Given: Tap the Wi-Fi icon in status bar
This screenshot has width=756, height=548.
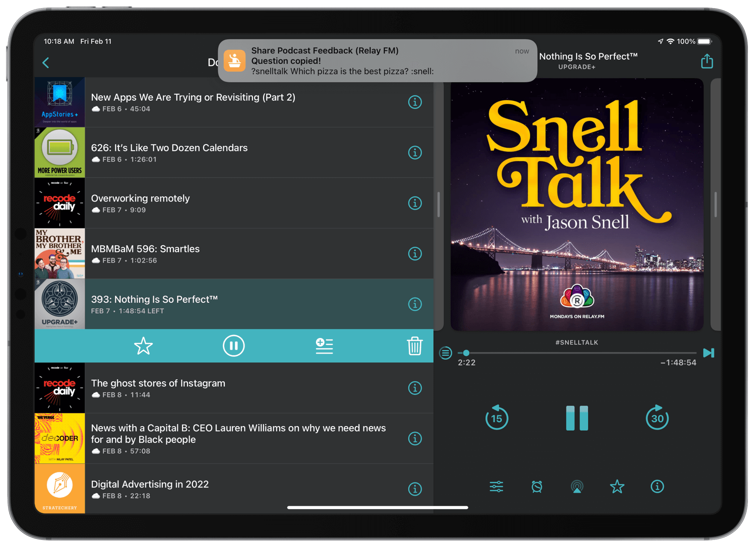Looking at the screenshot, I should coord(670,41).
